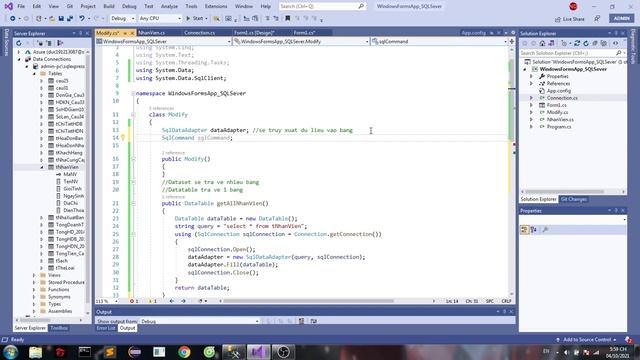Select Program.cs in Solution Explorer

tap(559, 127)
